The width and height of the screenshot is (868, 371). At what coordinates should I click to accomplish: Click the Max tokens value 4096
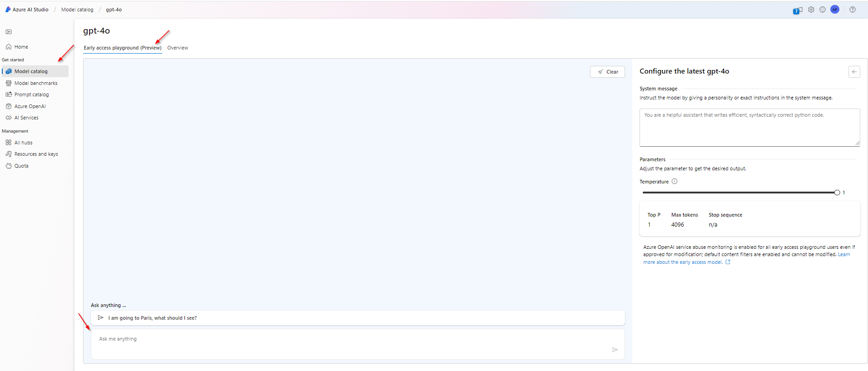[x=678, y=225]
